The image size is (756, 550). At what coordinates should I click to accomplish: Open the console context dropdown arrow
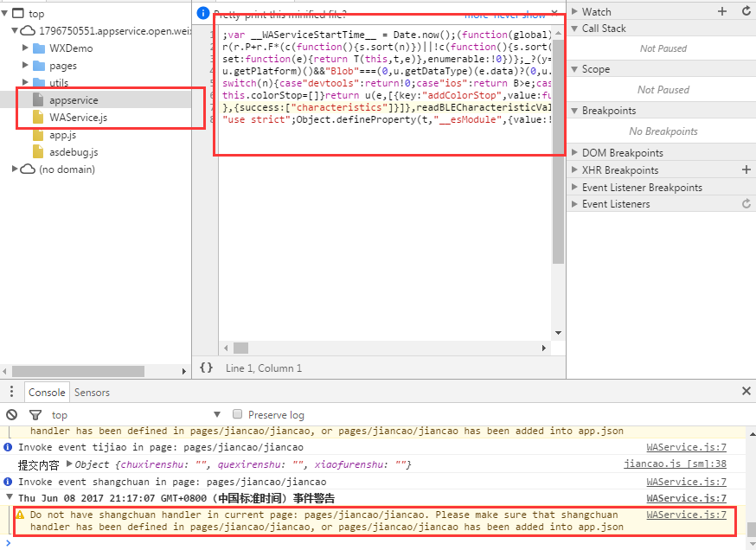tap(216, 415)
